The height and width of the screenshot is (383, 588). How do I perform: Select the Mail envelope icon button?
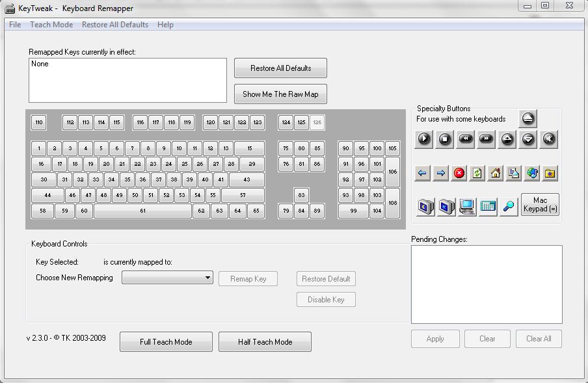coord(514,173)
